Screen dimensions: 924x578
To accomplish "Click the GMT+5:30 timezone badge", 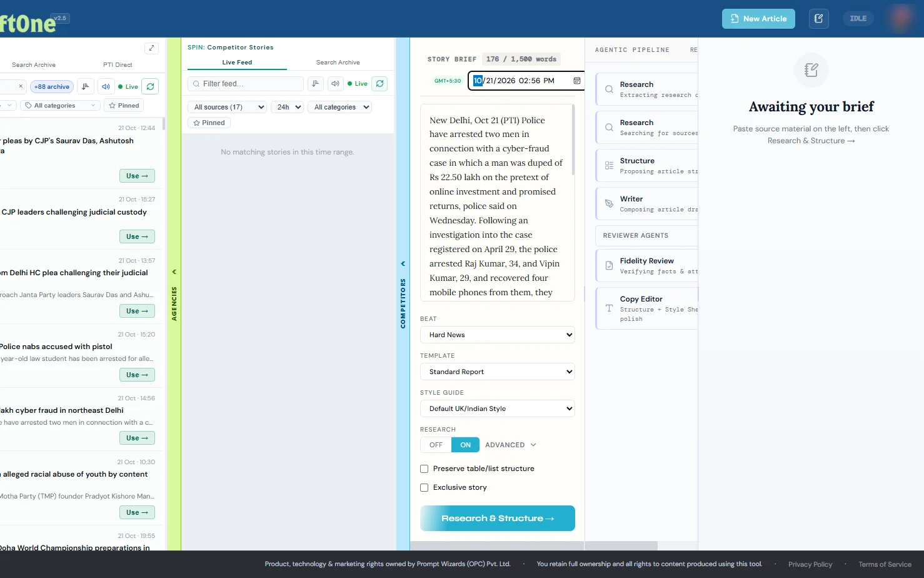I will 448,81.
